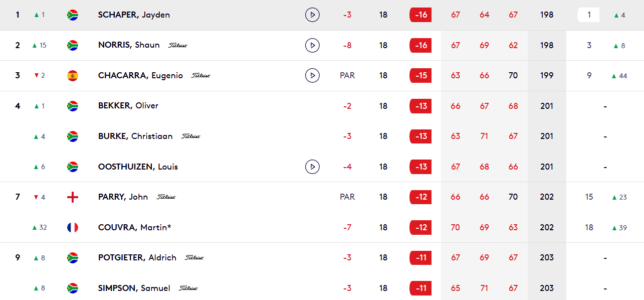644x300 pixels.
Task: Open OOSTHUIZEN, Louis player page
Action: (138, 167)
